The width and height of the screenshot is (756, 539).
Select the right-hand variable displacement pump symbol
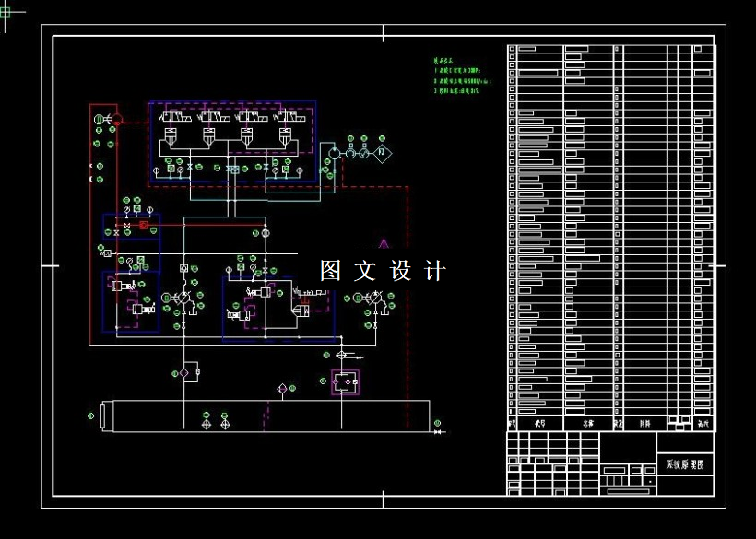click(x=375, y=299)
